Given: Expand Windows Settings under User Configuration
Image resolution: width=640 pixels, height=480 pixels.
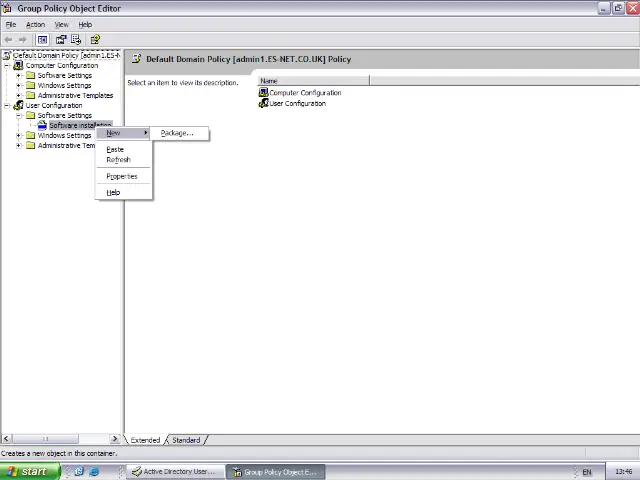Looking at the screenshot, I should (19, 136).
